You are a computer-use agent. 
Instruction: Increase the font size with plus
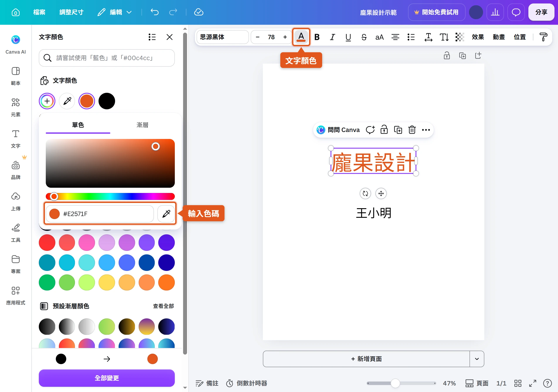285,37
